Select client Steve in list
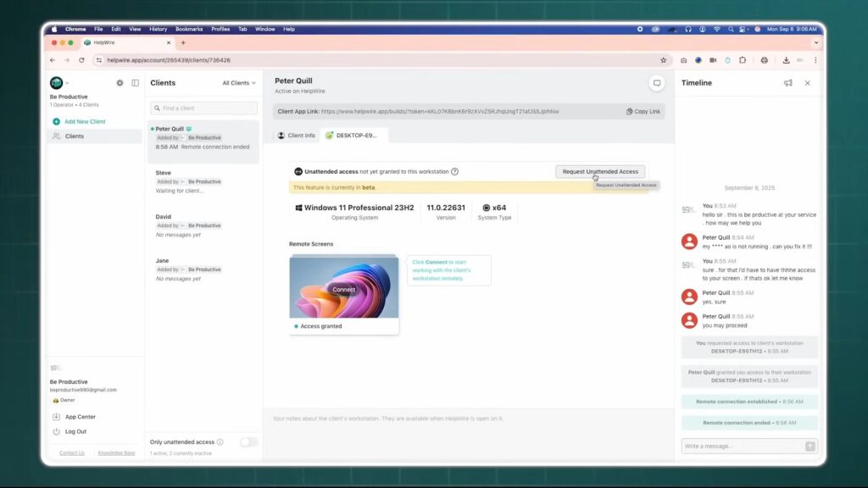This screenshot has height=488, width=868. pyautogui.click(x=203, y=182)
